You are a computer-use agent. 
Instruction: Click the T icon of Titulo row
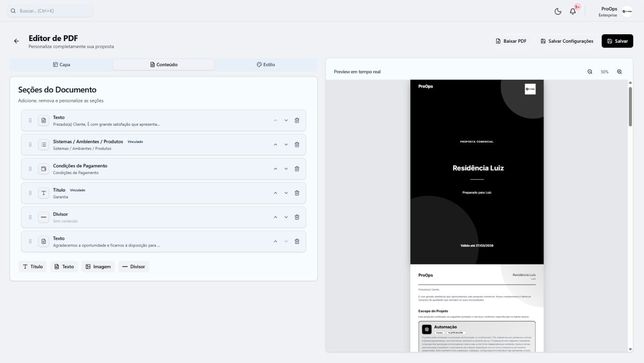43,193
